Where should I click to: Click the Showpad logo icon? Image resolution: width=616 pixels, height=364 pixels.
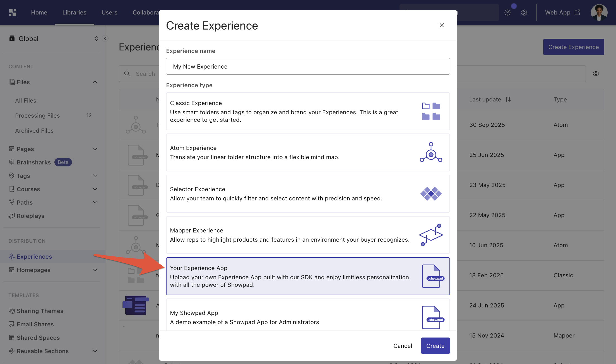(12, 13)
